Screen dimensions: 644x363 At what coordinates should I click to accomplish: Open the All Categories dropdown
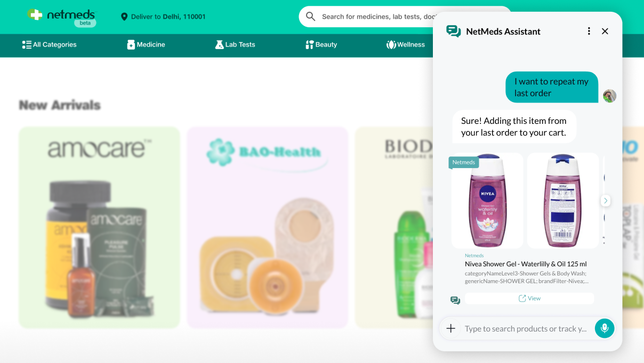(x=49, y=45)
